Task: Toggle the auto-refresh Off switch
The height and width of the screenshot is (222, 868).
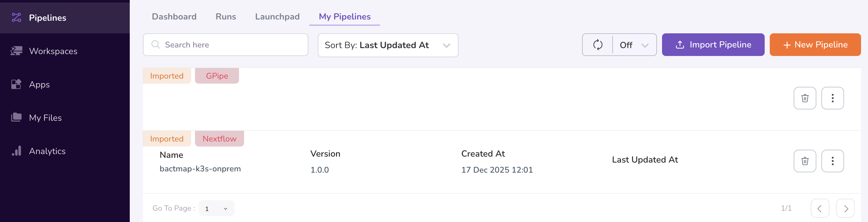Action: coord(625,44)
